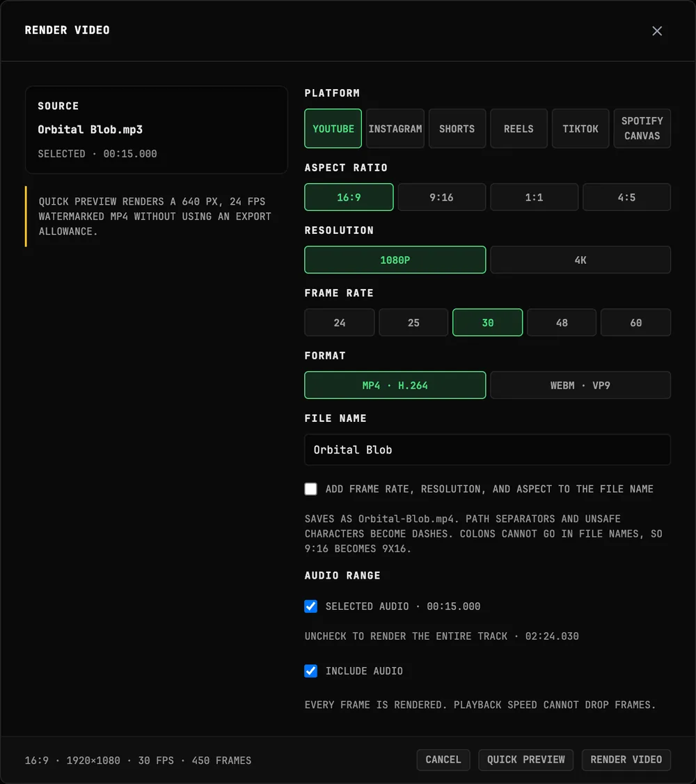Uncheck the Selected Audio checkbox
The image size is (696, 784).
click(x=311, y=606)
